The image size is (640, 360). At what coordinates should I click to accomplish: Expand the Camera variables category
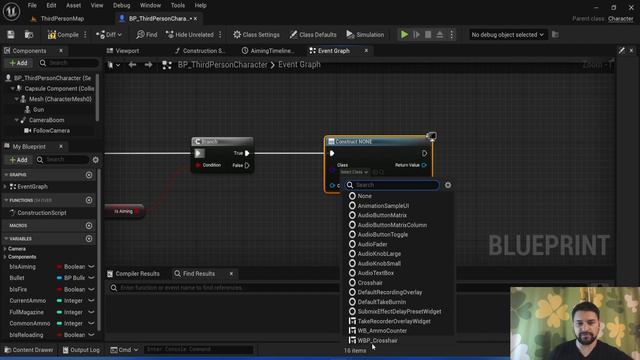coord(5,249)
